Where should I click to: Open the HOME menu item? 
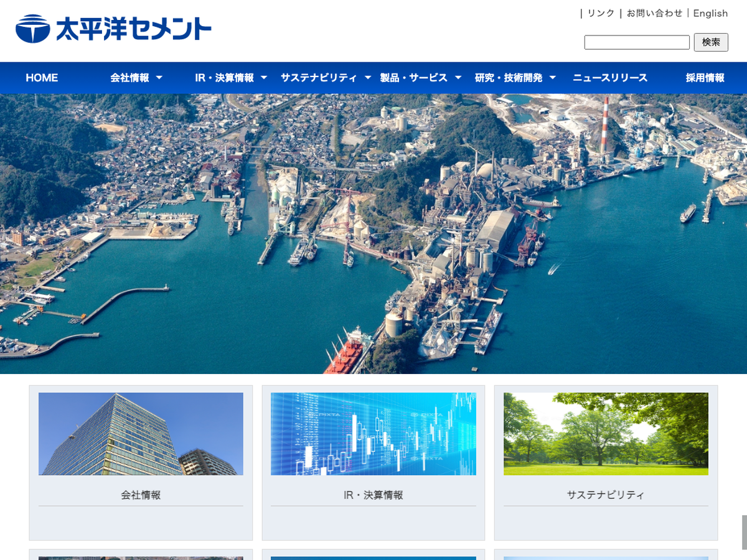42,78
